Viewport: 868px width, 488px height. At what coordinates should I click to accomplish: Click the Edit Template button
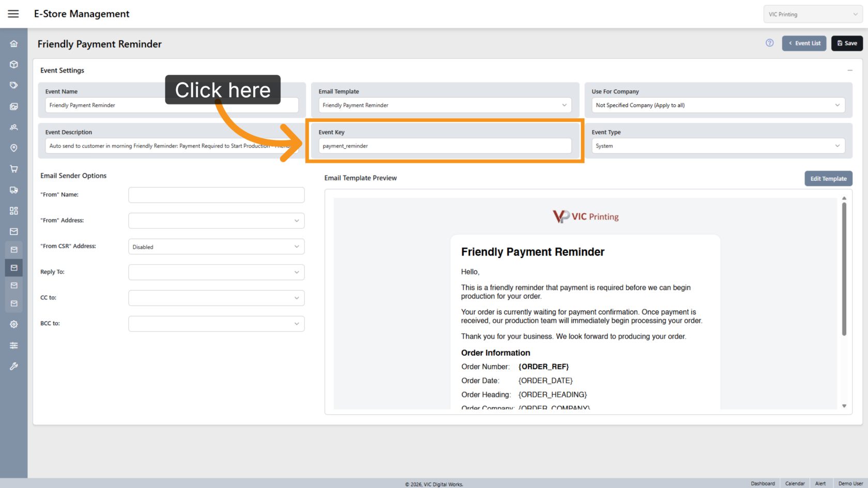(828, 179)
